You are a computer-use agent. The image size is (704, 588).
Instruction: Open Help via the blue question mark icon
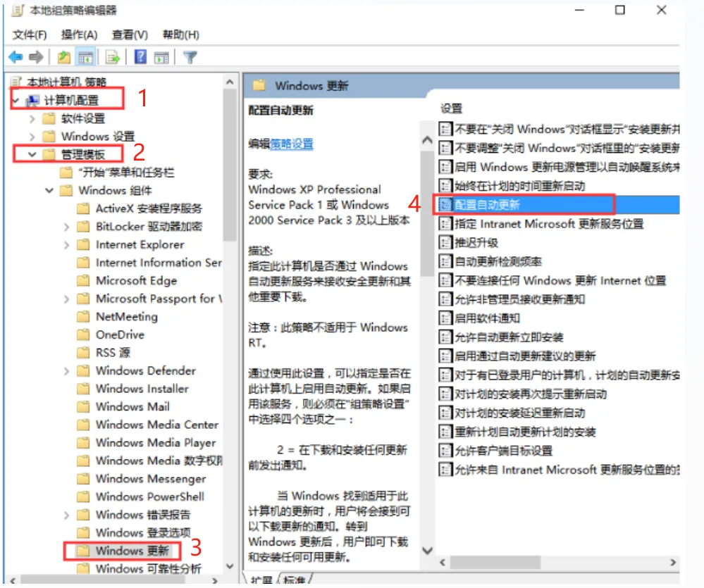tap(140, 57)
